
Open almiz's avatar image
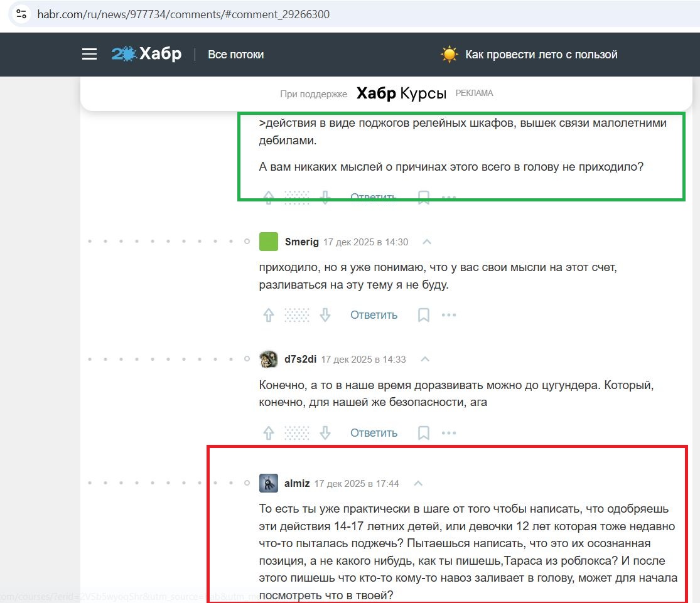click(268, 483)
